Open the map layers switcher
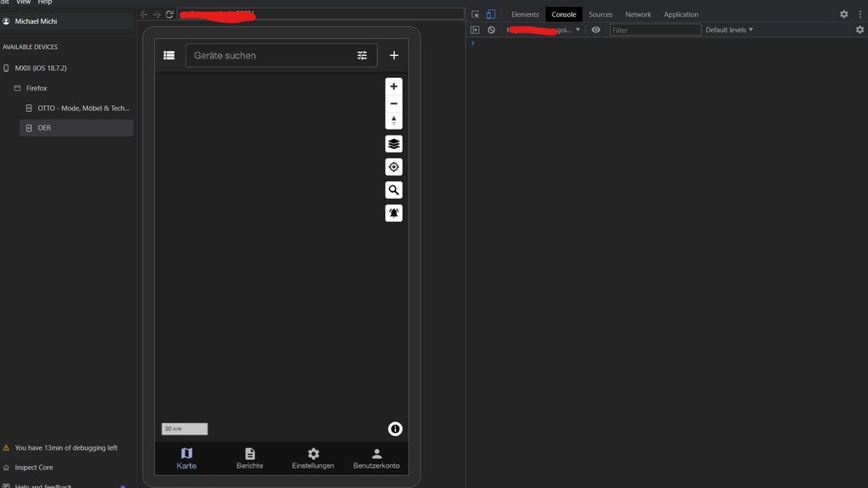Screen dimensions: 868x488 (x=393, y=144)
